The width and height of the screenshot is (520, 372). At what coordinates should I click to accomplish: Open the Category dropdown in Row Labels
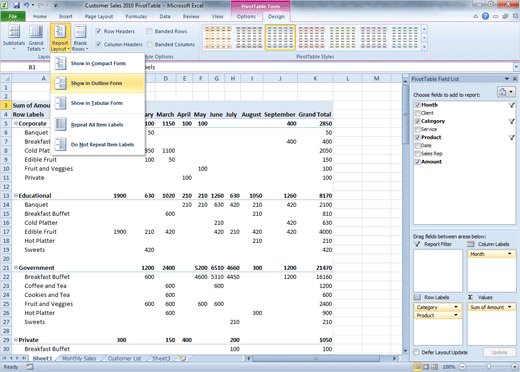[x=456, y=307]
